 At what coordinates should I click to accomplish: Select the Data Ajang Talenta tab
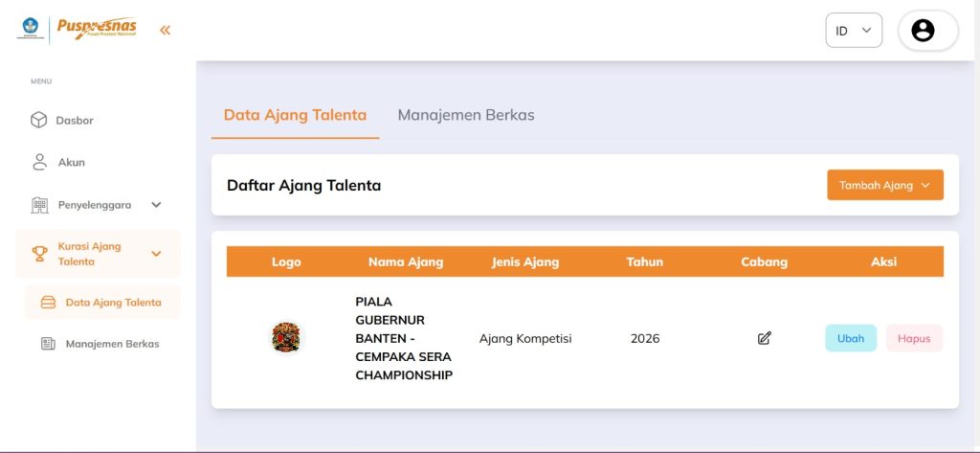(295, 115)
